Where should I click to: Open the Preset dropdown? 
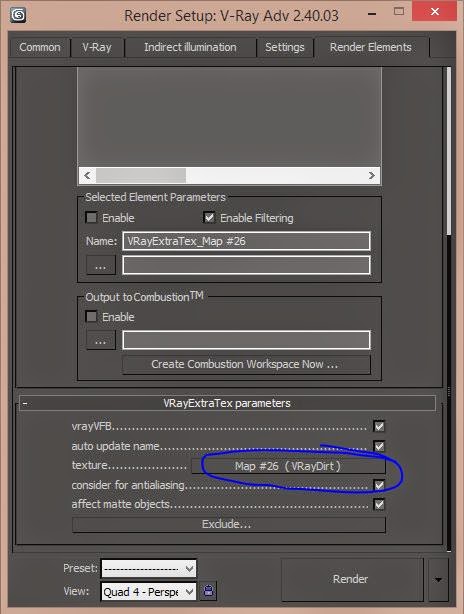(149, 568)
